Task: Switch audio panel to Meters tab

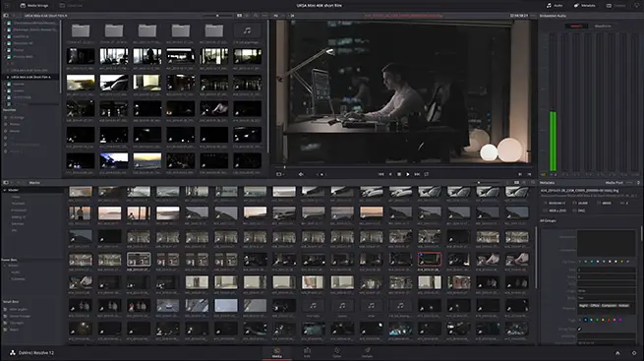Action: coord(576,26)
